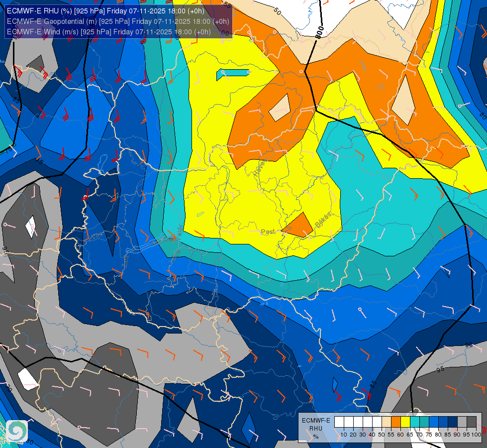Pick the light gray 90–95 legend swatch
Screen dimensions: 487x448
tap(462, 422)
